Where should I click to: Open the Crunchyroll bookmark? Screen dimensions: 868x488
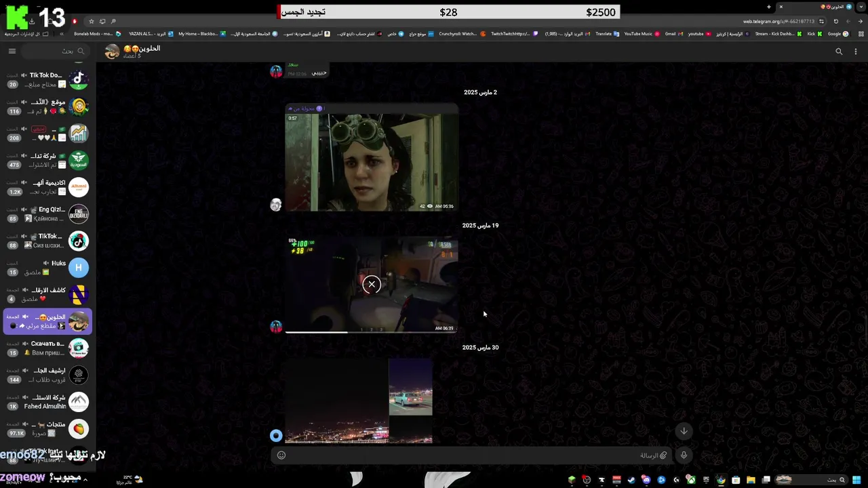tap(462, 34)
